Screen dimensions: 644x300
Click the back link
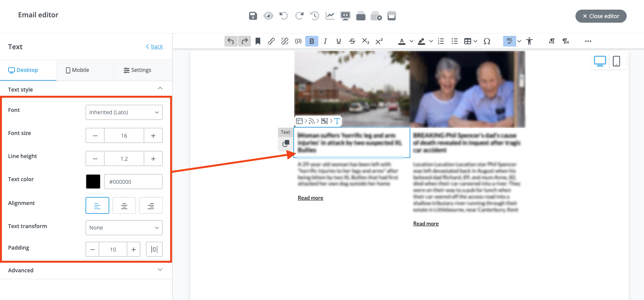click(x=156, y=47)
